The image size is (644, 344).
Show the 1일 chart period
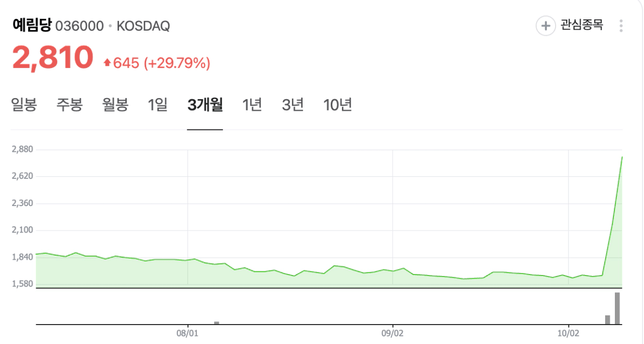157,105
